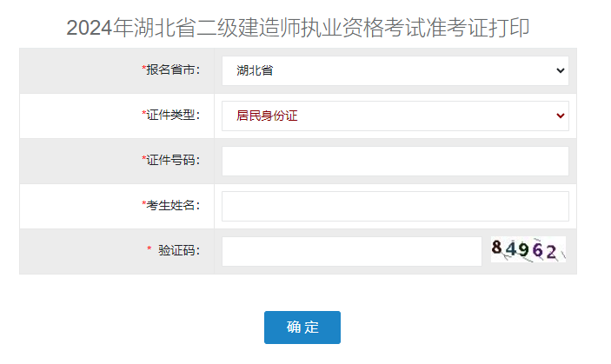Click the red asterisk before 报名省市
The width and height of the screenshot is (611, 364).
click(x=144, y=69)
